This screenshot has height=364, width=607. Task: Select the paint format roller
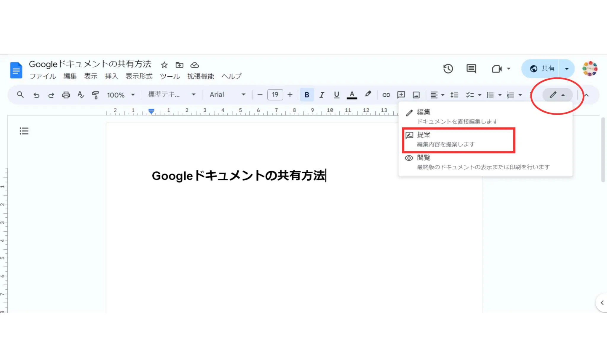tap(95, 95)
